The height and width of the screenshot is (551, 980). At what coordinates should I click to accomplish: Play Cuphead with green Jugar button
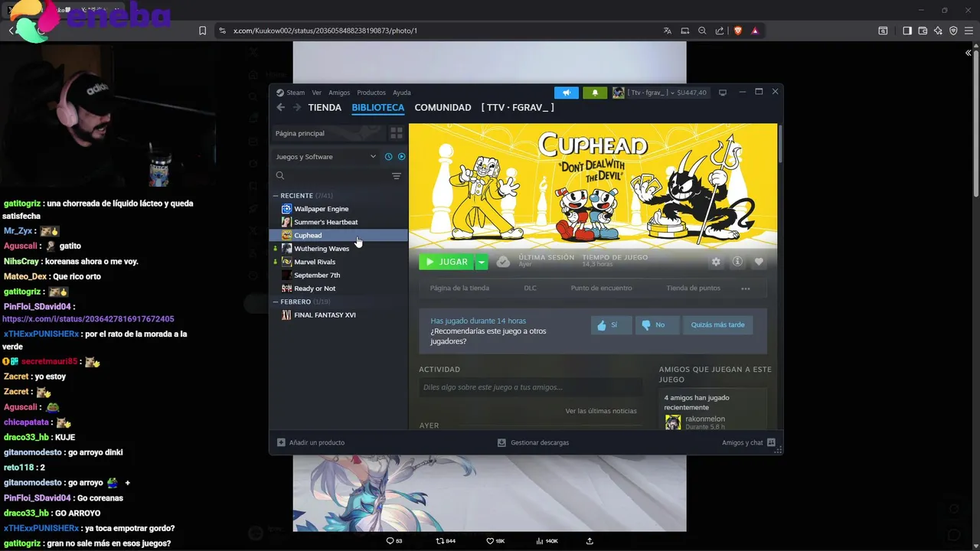pyautogui.click(x=446, y=262)
